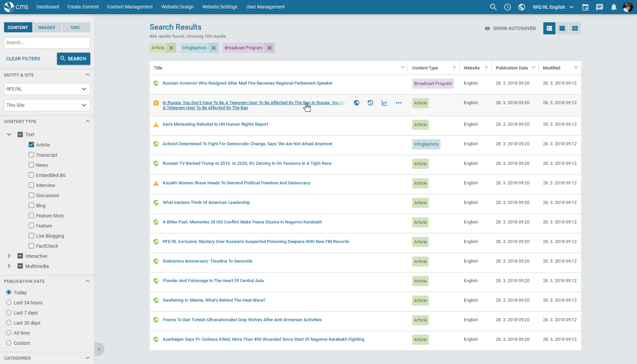Open Create Content menu
Image resolution: width=637 pixels, height=364 pixels.
coord(83,7)
